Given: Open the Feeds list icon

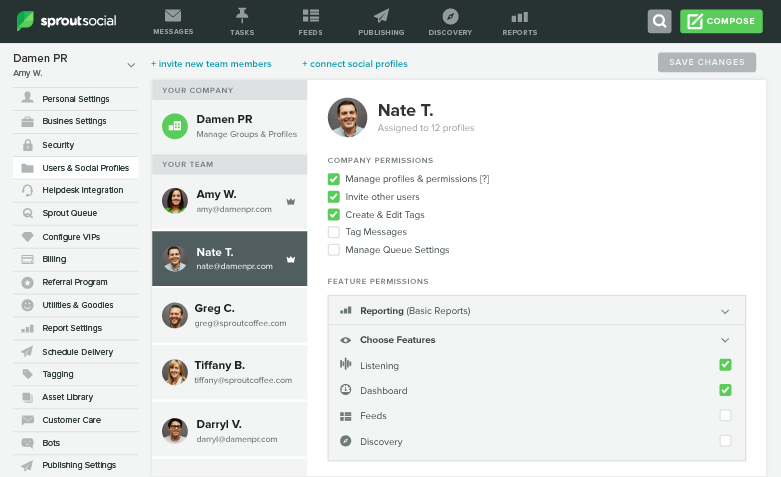Looking at the screenshot, I should click(x=311, y=15).
